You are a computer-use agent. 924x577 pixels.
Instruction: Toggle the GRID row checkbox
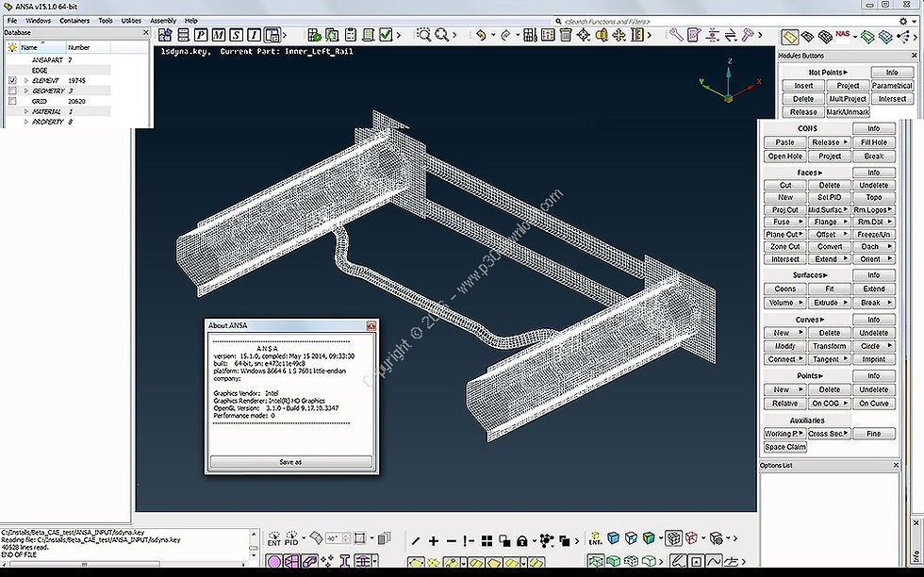[12, 102]
